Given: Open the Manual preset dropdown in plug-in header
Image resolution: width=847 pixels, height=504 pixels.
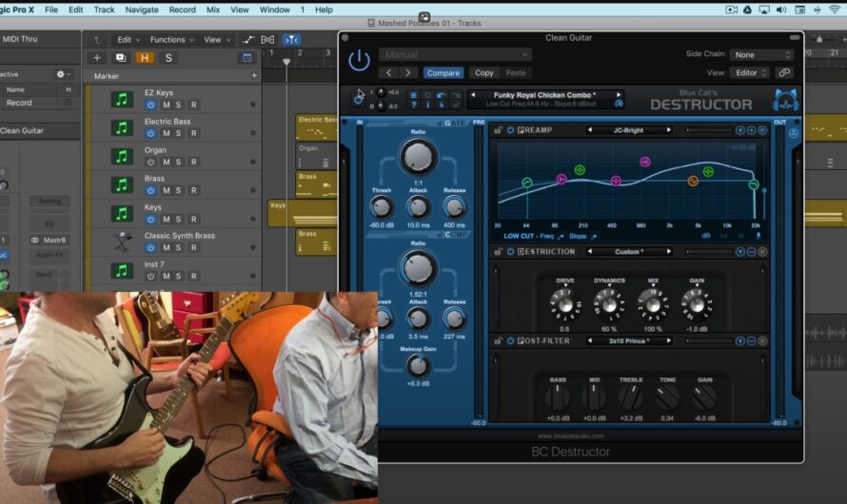Looking at the screenshot, I should click(455, 54).
